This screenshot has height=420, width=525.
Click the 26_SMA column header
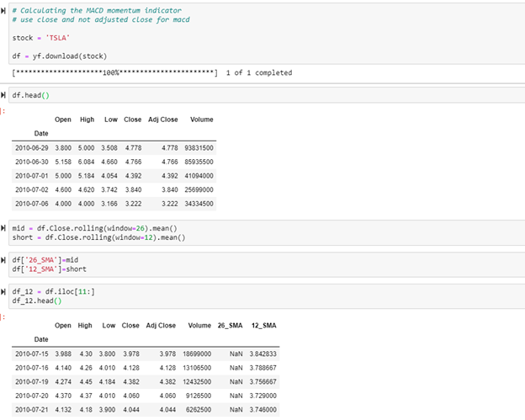pos(230,325)
